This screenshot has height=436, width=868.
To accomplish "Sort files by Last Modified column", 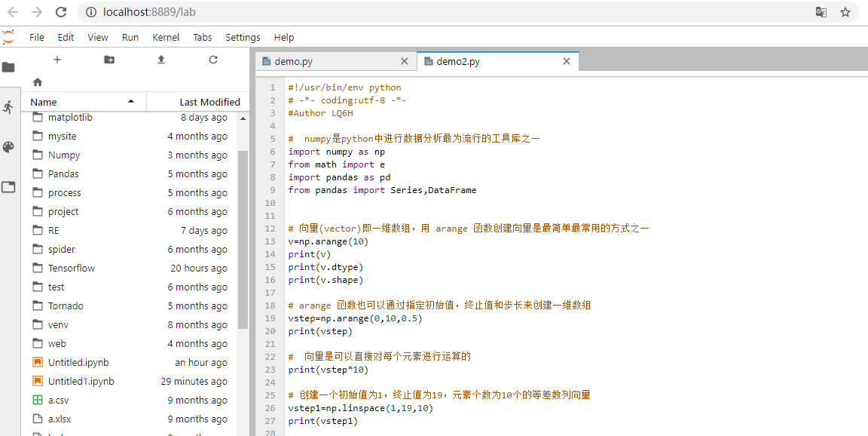I will click(209, 102).
